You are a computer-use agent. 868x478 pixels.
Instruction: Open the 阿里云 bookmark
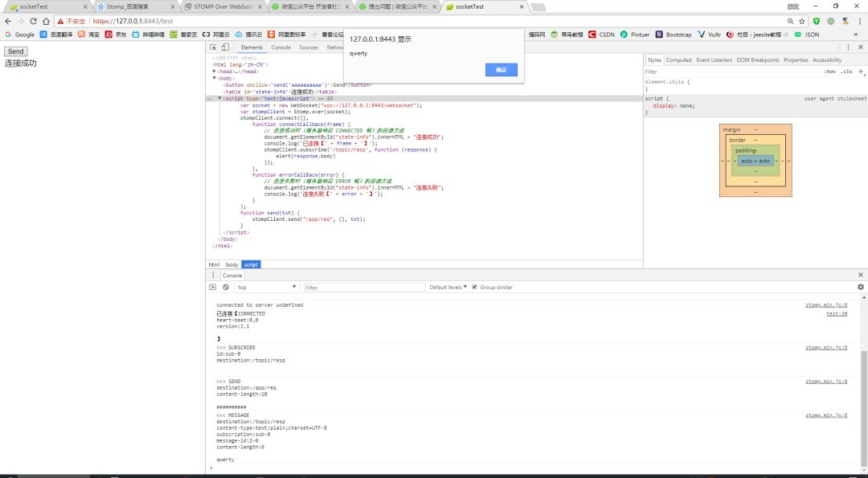pyautogui.click(x=216, y=35)
